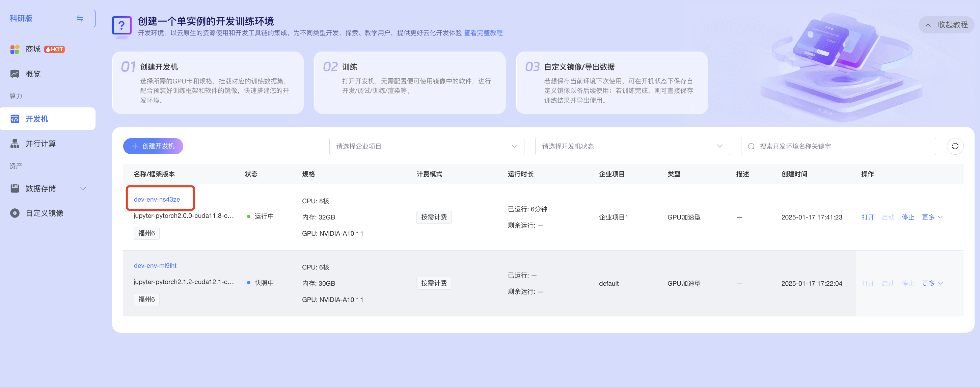The image size is (980, 387).
Task: Click 已运行: 6分钟 text
Action: pos(527,209)
